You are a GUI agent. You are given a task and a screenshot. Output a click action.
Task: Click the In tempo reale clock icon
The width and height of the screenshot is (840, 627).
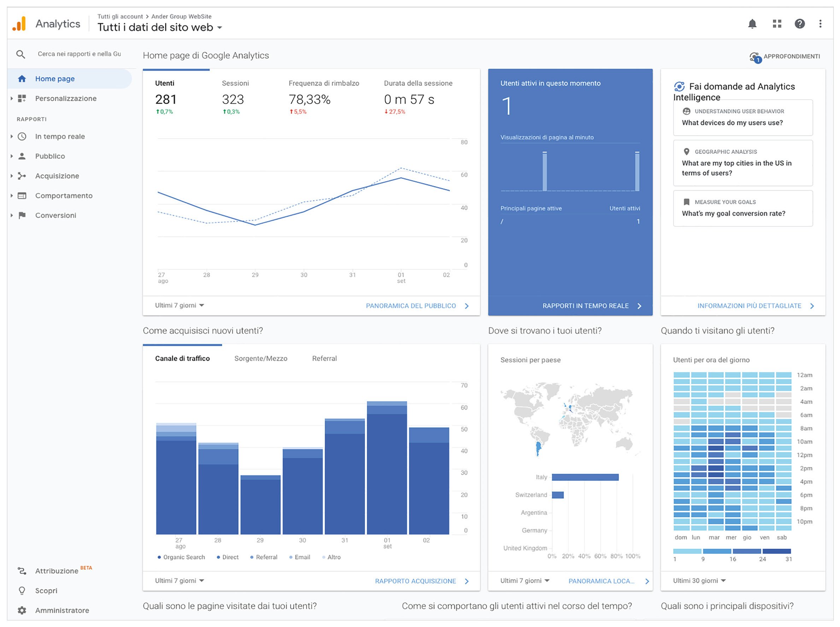click(22, 136)
